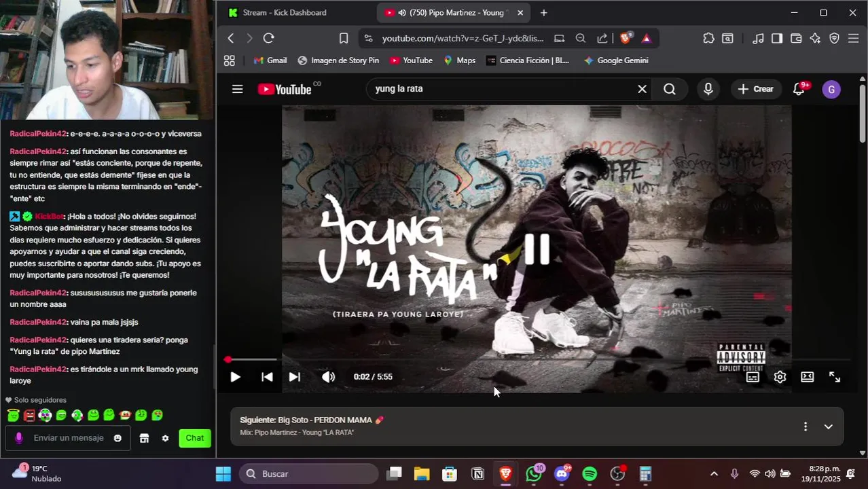Go back in browser history
The image size is (868, 489).
[x=231, y=39]
